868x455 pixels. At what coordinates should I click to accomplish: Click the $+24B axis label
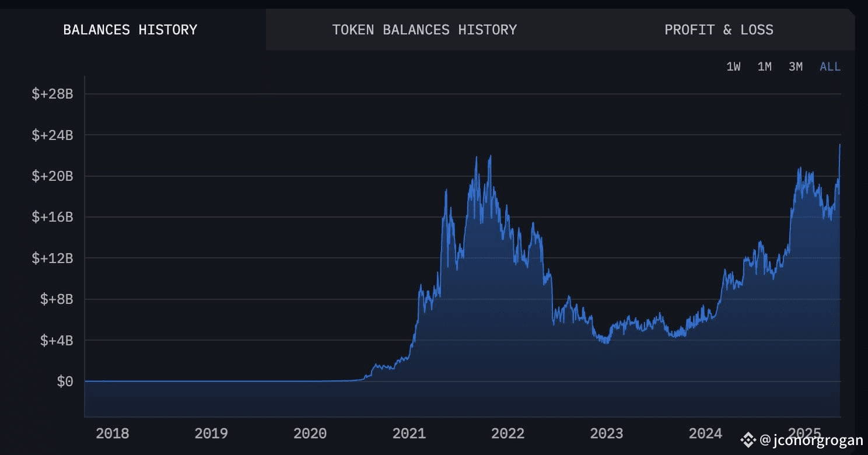pos(52,135)
